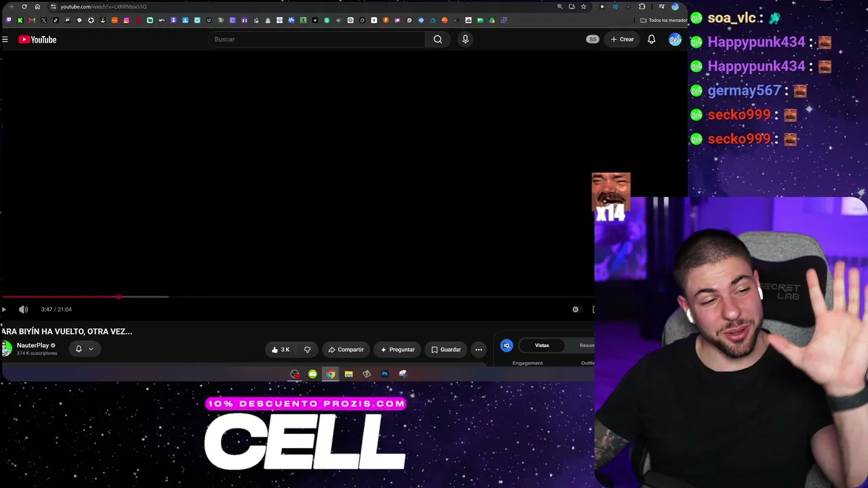Open the NauterPlay channel avatar
Image resolution: width=868 pixels, height=488 pixels.
(x=6, y=348)
